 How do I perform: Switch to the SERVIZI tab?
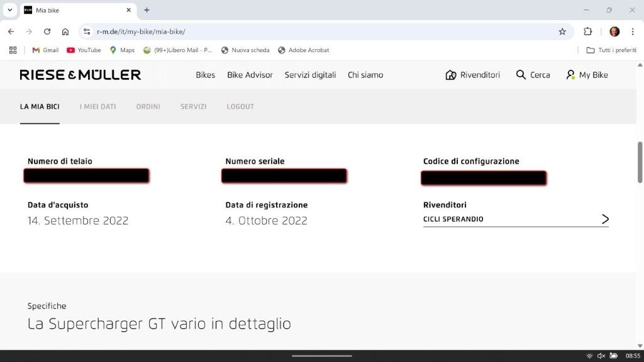coord(194,107)
